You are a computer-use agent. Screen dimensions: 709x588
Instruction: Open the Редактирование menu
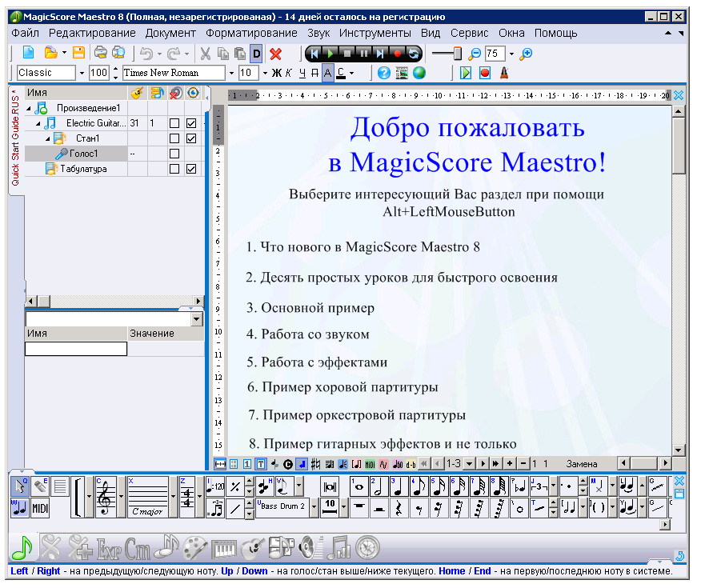pos(92,33)
